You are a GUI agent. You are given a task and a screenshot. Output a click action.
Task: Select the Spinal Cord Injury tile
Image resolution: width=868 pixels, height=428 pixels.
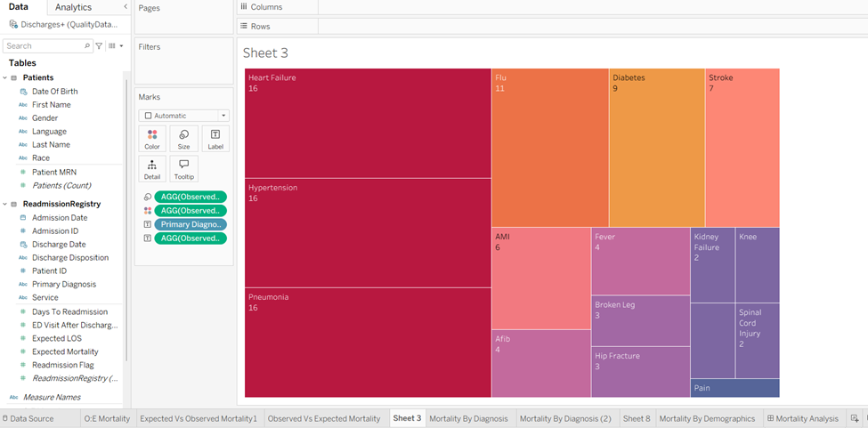pos(758,341)
